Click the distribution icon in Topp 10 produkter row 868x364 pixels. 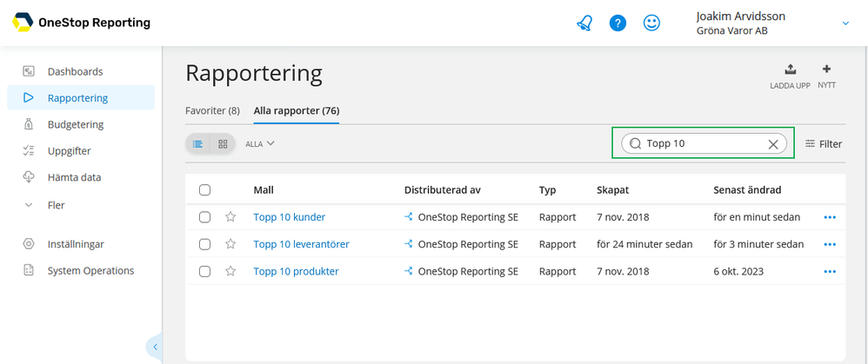[409, 271]
